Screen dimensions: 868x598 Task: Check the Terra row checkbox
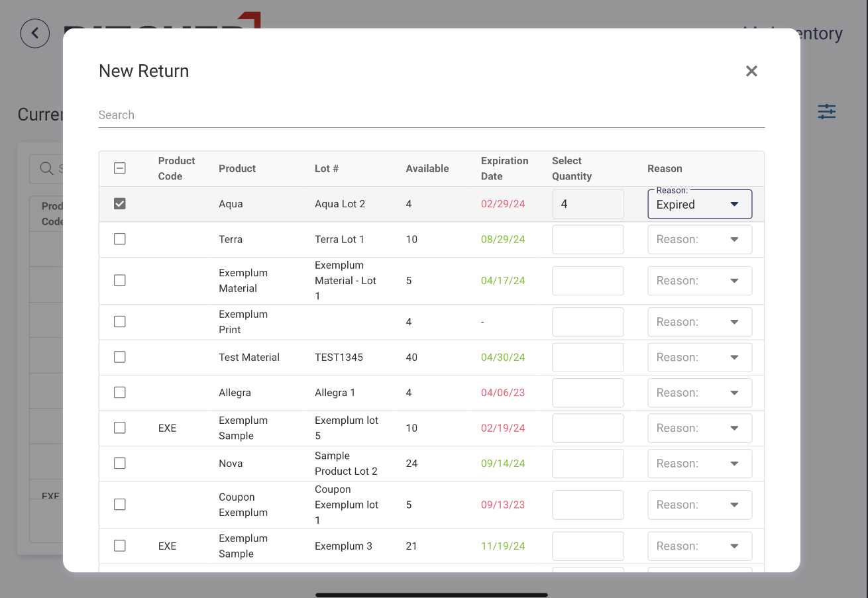[120, 239]
